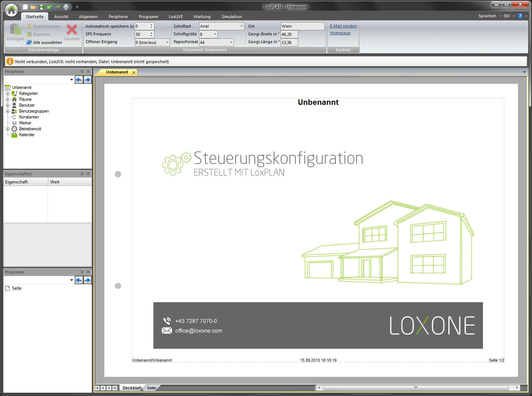
Task: Pin the Peripherie panel
Action: coord(82,72)
